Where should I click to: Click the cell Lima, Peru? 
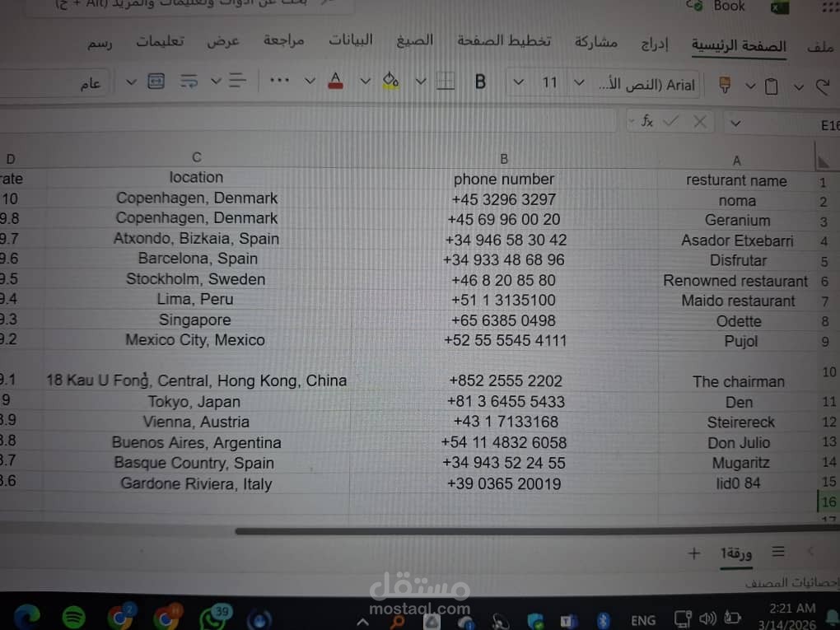[x=195, y=299]
